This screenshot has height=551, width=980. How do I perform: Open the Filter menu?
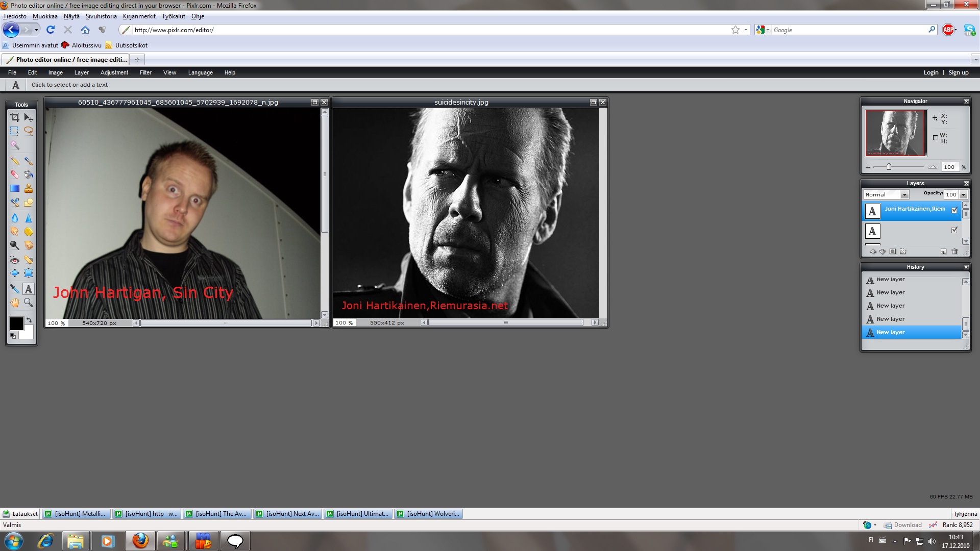pyautogui.click(x=145, y=72)
